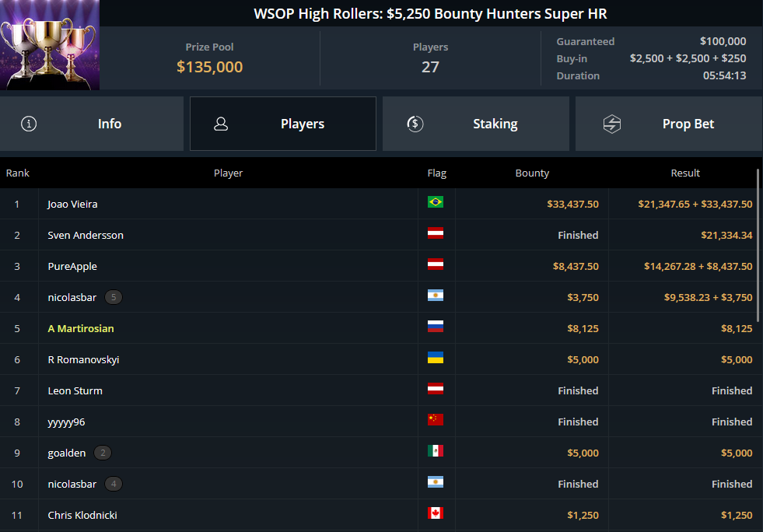The height and width of the screenshot is (532, 763).
Task: Click the player count 27
Action: 430,67
